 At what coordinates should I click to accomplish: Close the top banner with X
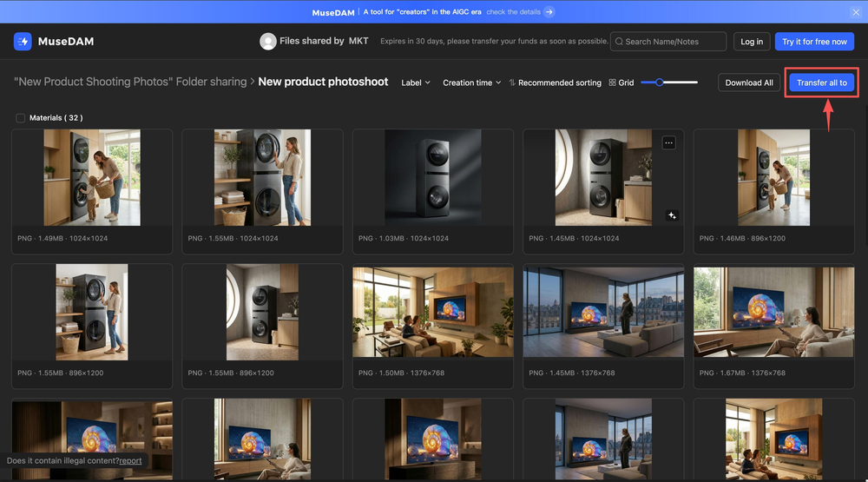[855, 12]
